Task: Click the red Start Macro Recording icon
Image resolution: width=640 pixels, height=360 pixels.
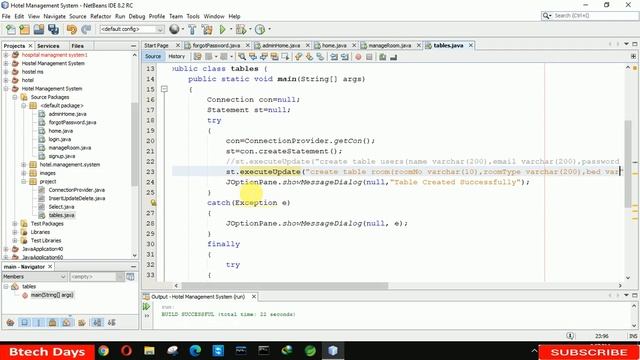Action: point(358,57)
